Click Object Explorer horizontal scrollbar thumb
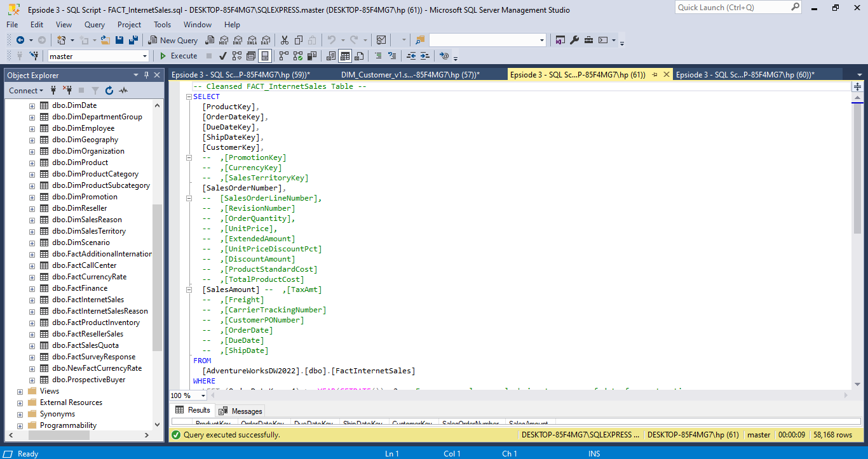The image size is (868, 459). (59, 436)
